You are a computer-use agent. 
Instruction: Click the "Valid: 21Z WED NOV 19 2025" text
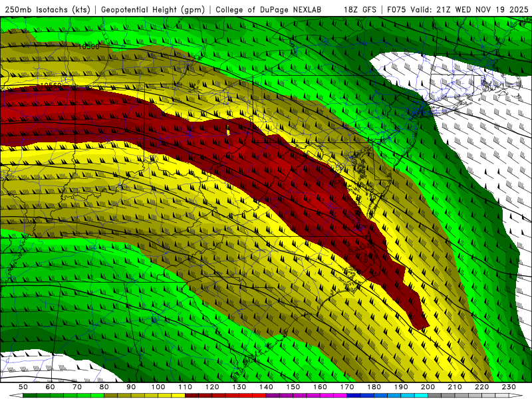coord(469,10)
